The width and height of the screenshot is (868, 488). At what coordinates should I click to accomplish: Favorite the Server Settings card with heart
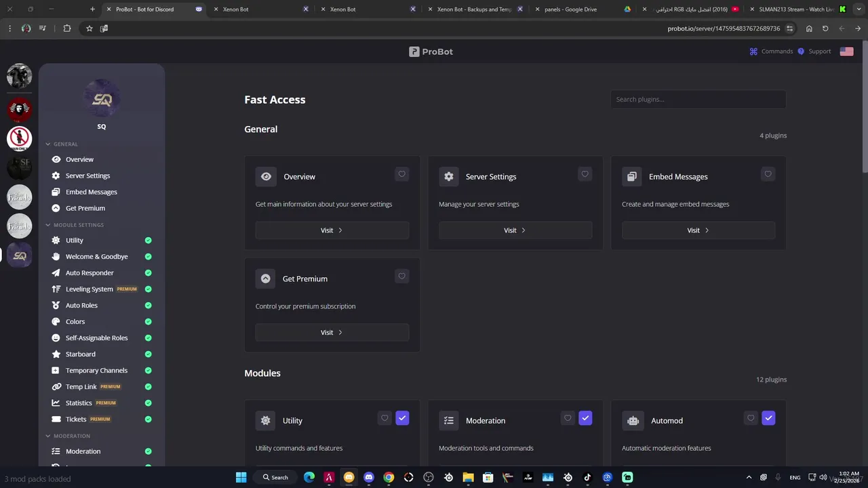(585, 174)
